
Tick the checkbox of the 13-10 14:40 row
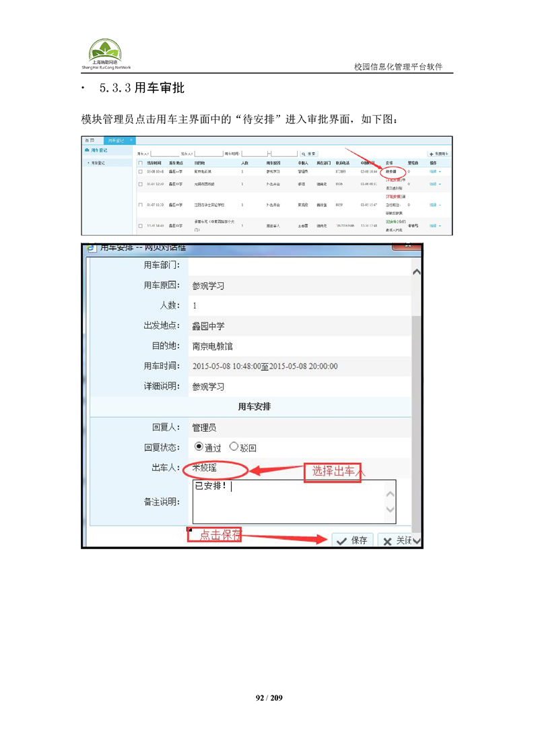pyautogui.click(x=141, y=226)
